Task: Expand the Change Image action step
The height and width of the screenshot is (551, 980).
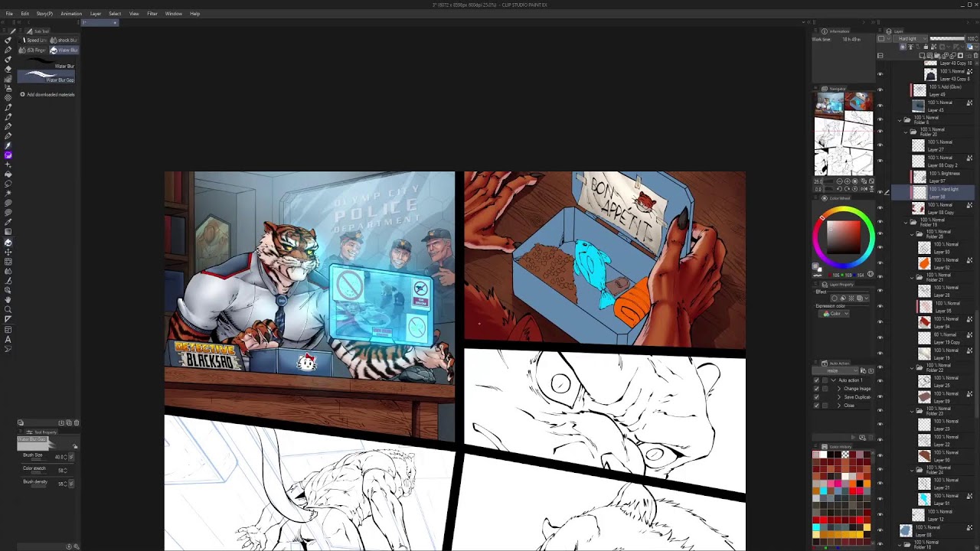Action: 838,389
